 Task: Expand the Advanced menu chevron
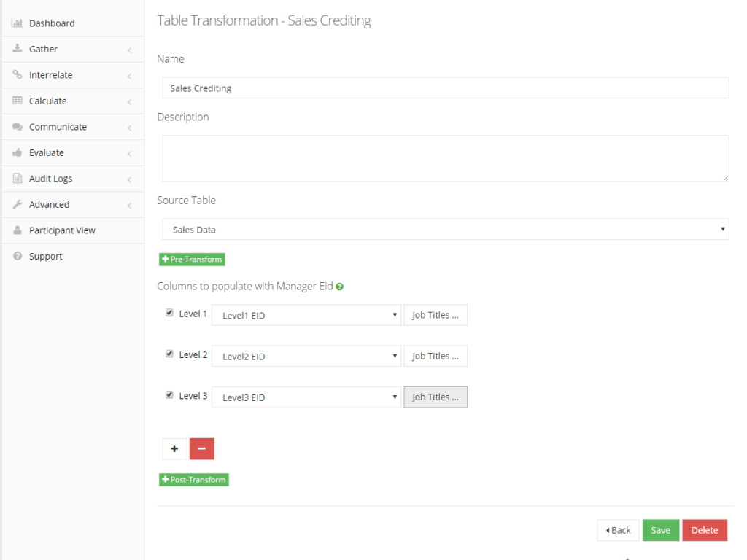(130, 205)
